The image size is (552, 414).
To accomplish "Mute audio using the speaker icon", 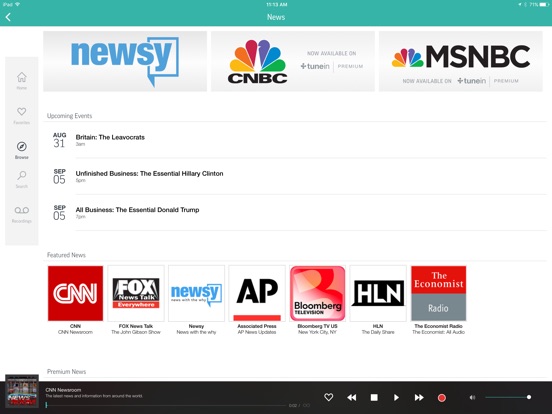I will [x=472, y=397].
